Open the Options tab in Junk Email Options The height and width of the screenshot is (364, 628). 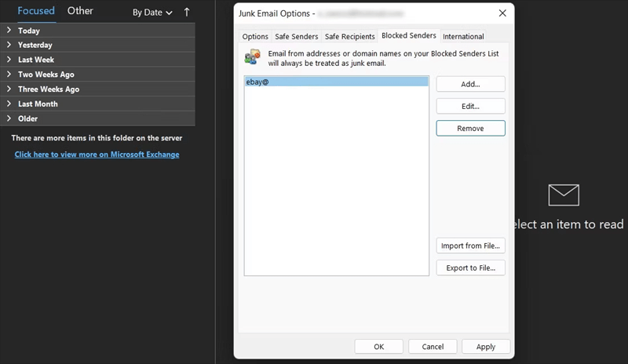pos(255,36)
